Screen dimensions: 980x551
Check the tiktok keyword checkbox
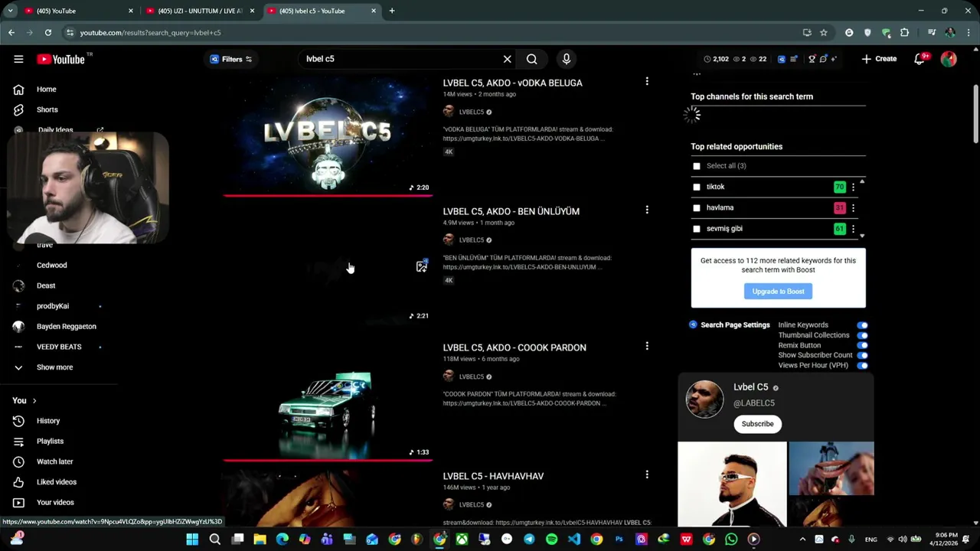(x=697, y=187)
